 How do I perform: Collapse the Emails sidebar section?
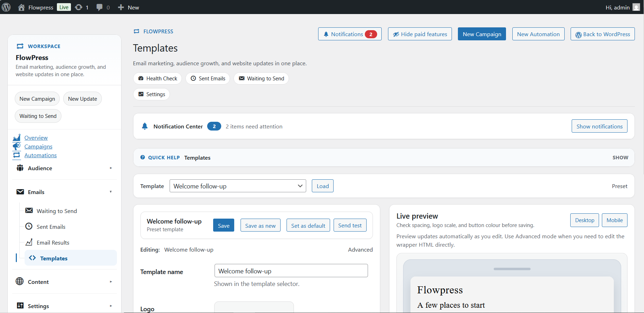click(65, 192)
